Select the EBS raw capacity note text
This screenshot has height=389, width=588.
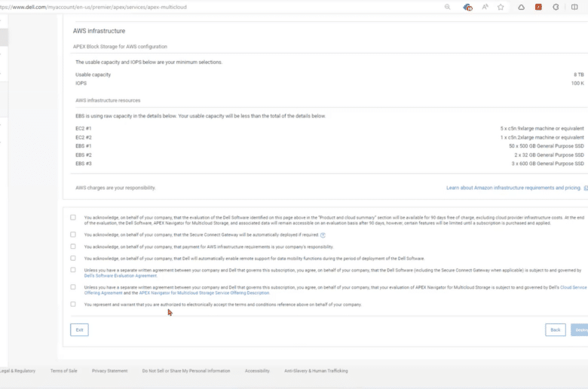pyautogui.click(x=201, y=116)
